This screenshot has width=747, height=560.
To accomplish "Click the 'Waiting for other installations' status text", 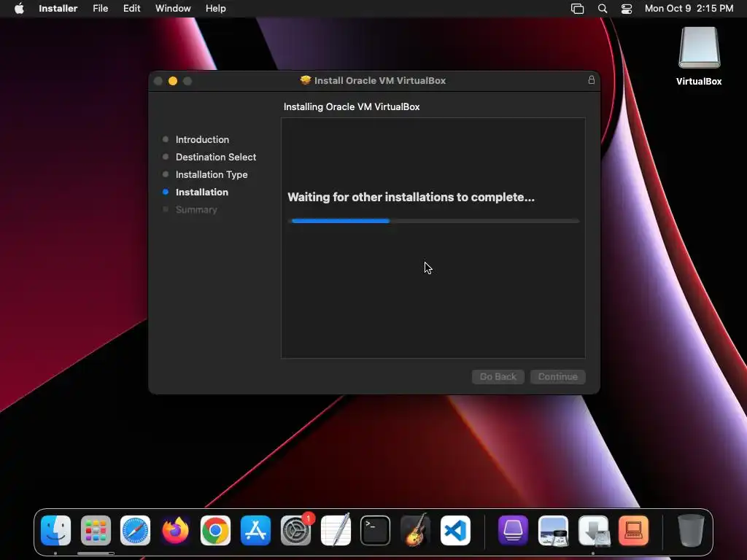I will [x=411, y=197].
